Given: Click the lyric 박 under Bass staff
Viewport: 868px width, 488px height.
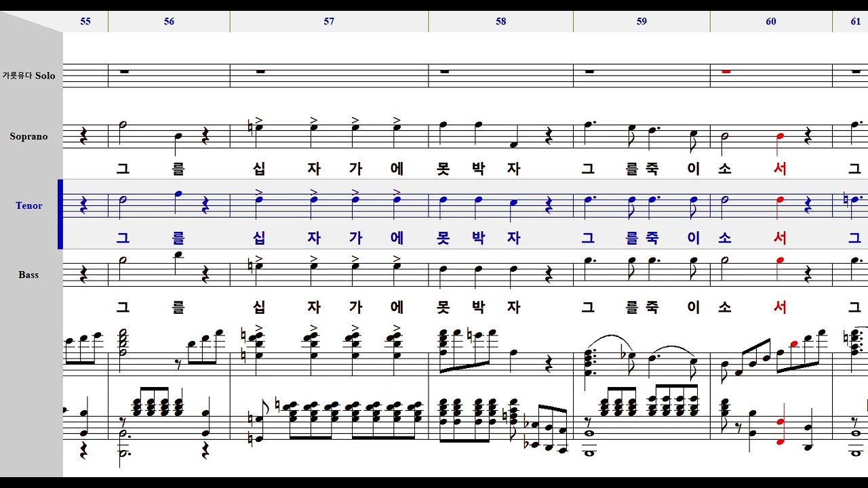Looking at the screenshot, I should click(x=479, y=307).
